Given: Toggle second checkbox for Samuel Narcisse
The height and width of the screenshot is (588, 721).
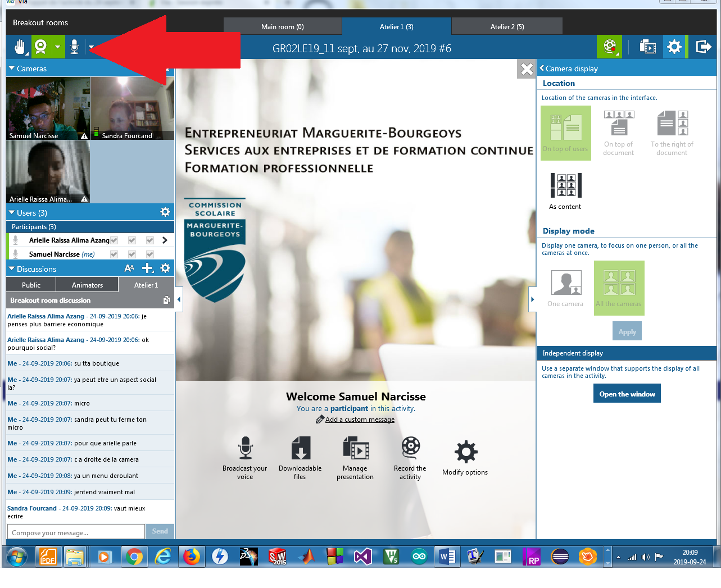Looking at the screenshot, I should tap(132, 254).
